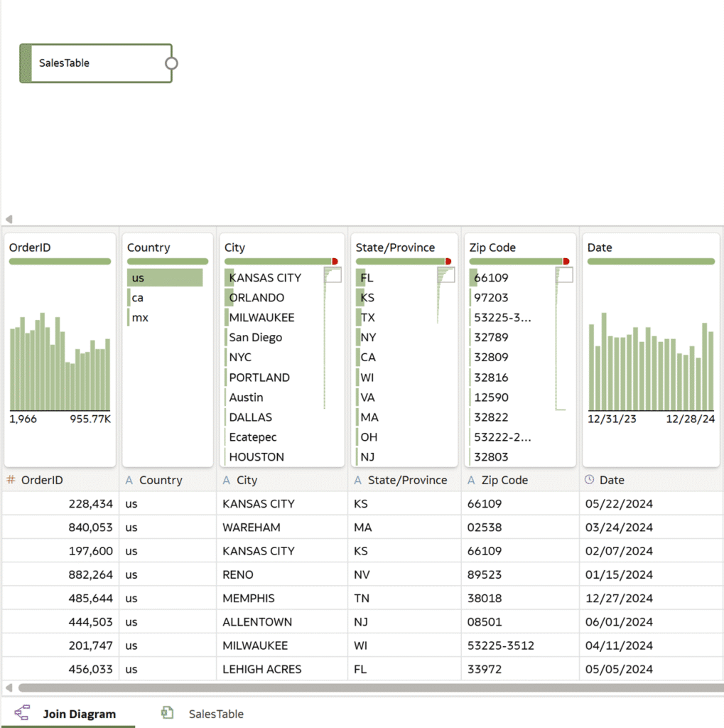Image resolution: width=724 pixels, height=728 pixels.
Task: Select the SalesTable node in join diagram
Action: click(96, 63)
